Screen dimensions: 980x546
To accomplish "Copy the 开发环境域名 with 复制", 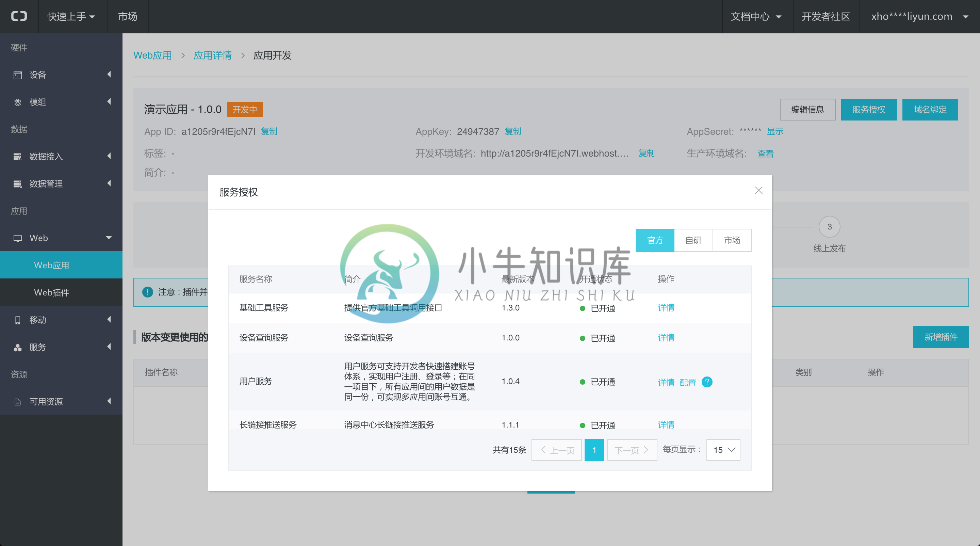I will coord(647,153).
